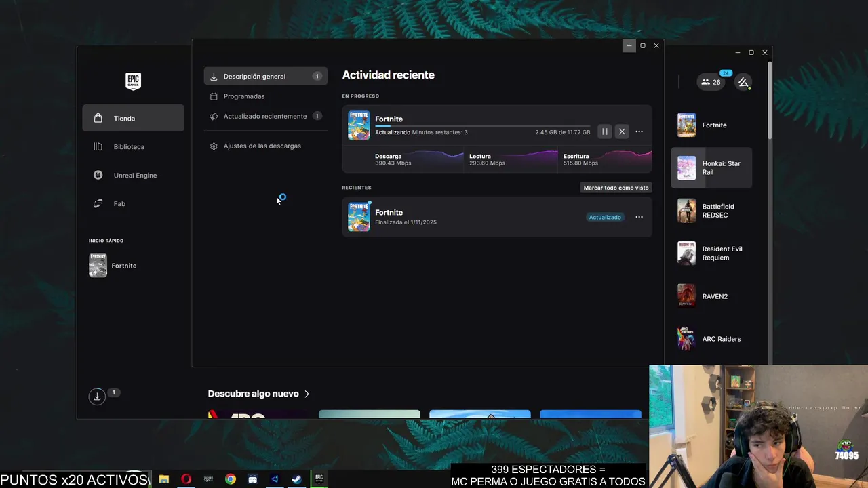The image size is (868, 488).
Task: Click Fortnite thumbnail in En progreso
Action: point(359,125)
